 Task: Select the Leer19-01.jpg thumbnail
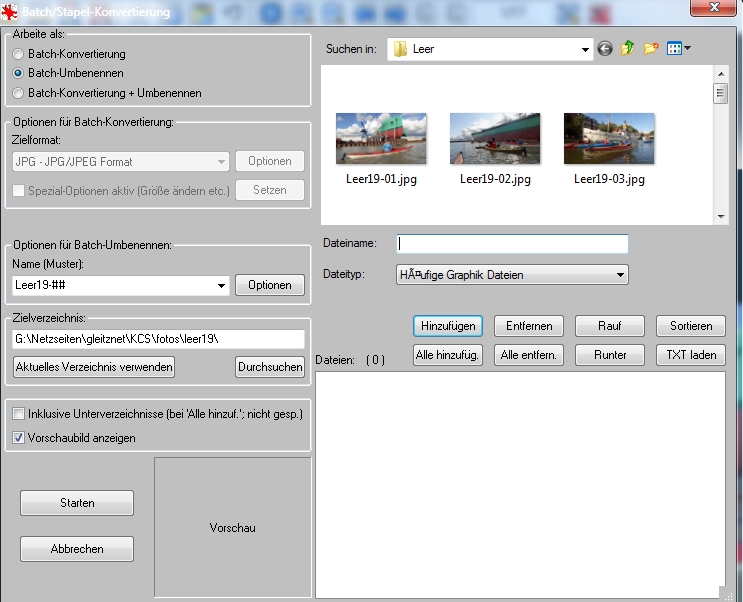coord(381,138)
